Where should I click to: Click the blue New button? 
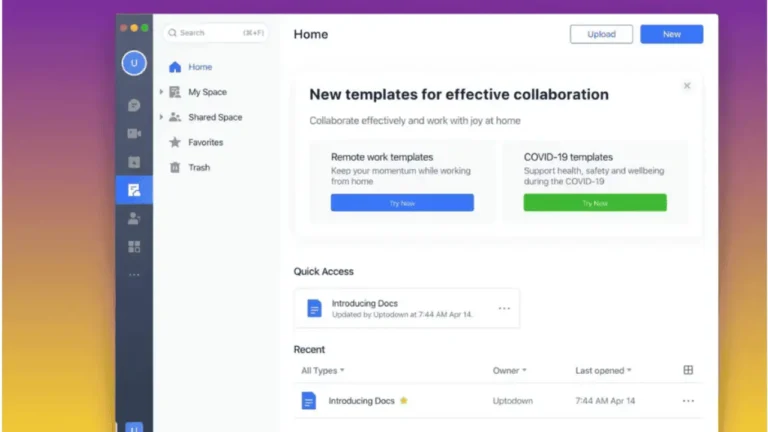(x=672, y=34)
